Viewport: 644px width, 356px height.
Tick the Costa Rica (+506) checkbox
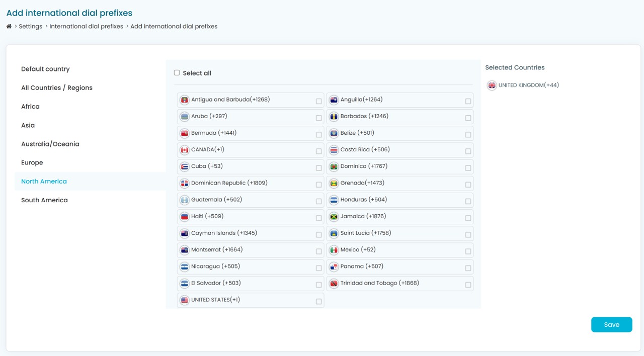[468, 151]
